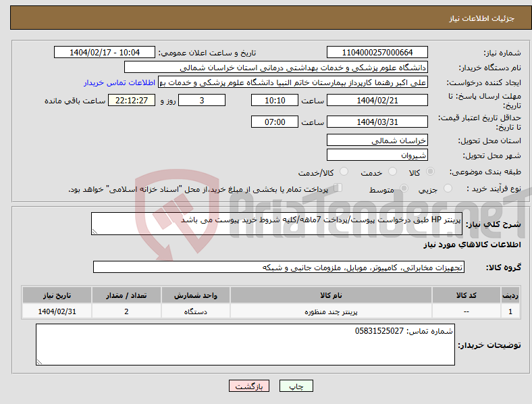Click the remaining days field showing 3
Image resolution: width=532 pixels, height=404 pixels.
(202, 100)
